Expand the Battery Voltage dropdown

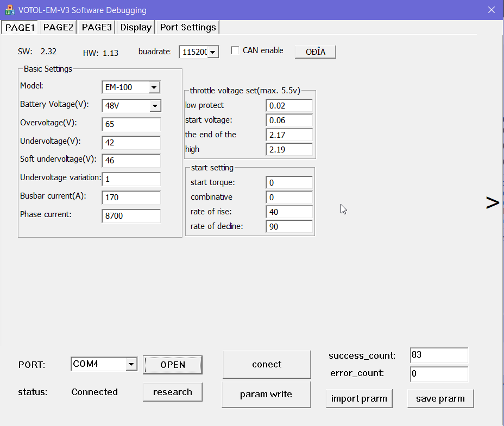click(154, 106)
